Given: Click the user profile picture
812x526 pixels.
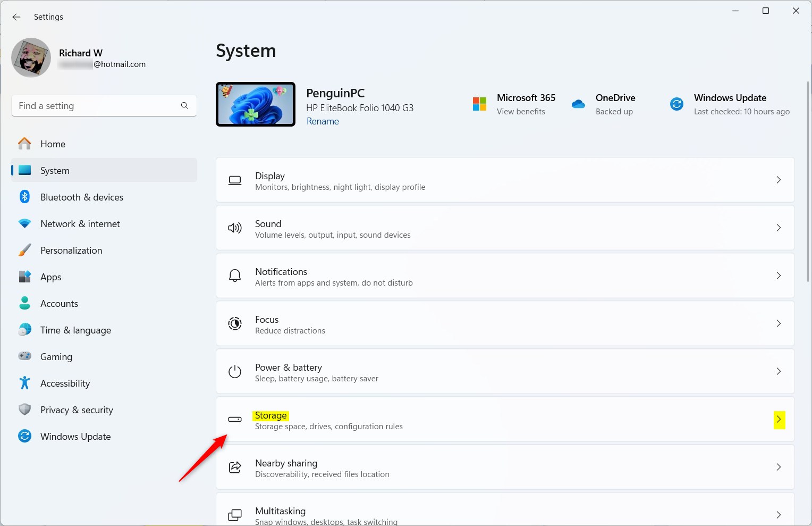Looking at the screenshot, I should [x=31, y=57].
